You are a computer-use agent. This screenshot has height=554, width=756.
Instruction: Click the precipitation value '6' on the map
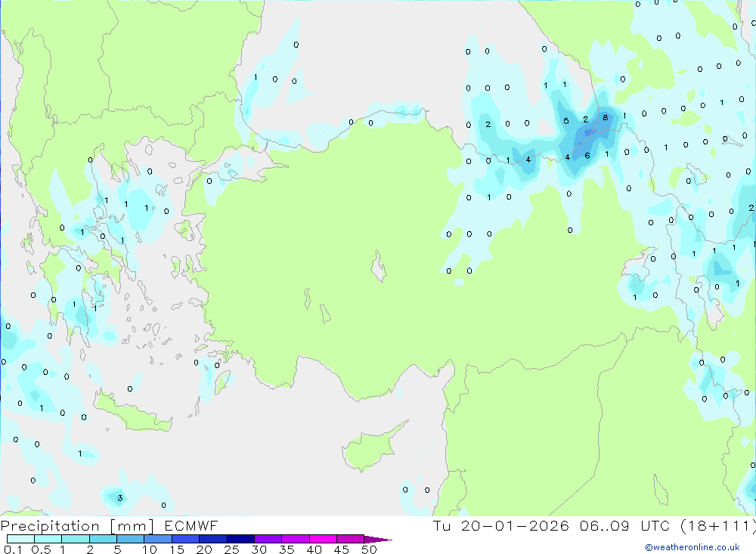(587, 156)
